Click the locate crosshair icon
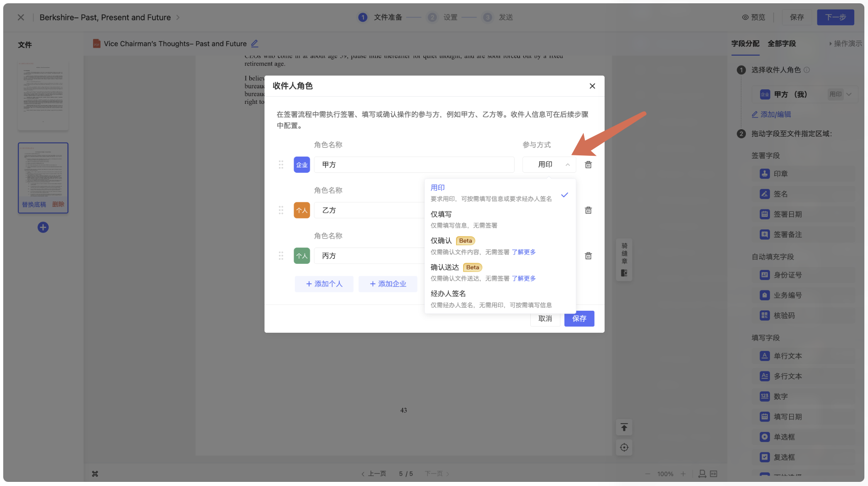 624,447
